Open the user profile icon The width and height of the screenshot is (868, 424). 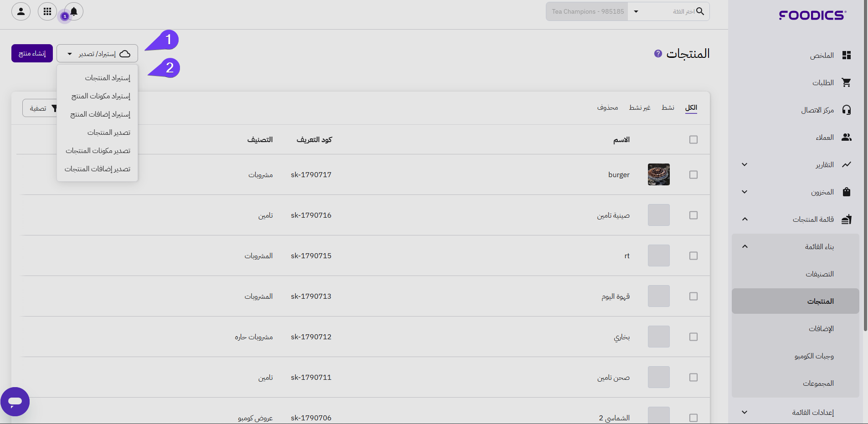pyautogui.click(x=21, y=11)
